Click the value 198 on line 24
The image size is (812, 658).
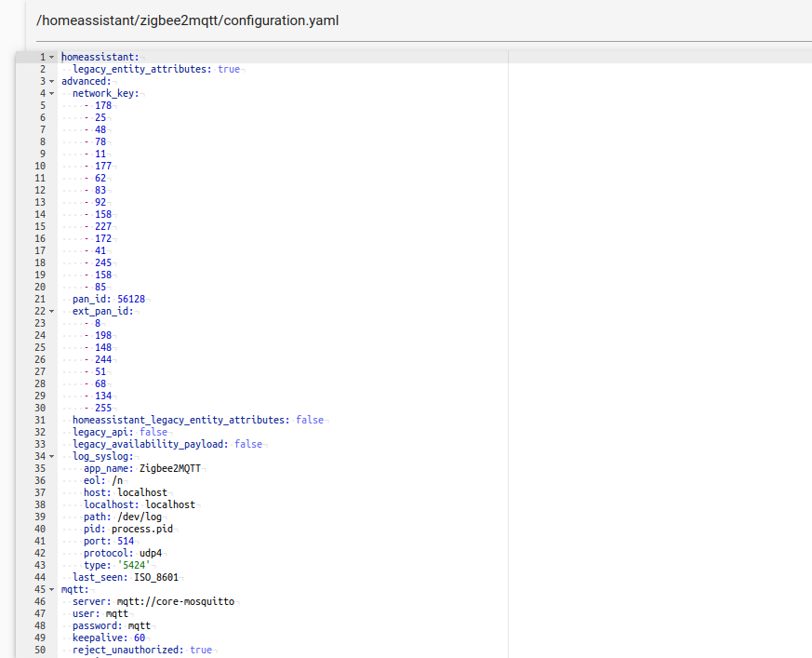[103, 335]
